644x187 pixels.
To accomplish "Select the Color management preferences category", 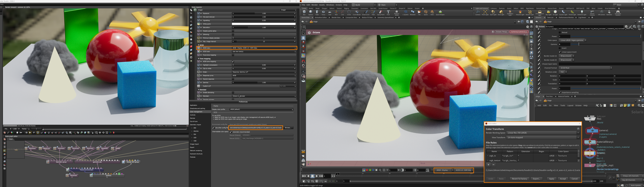I will coord(196,112).
